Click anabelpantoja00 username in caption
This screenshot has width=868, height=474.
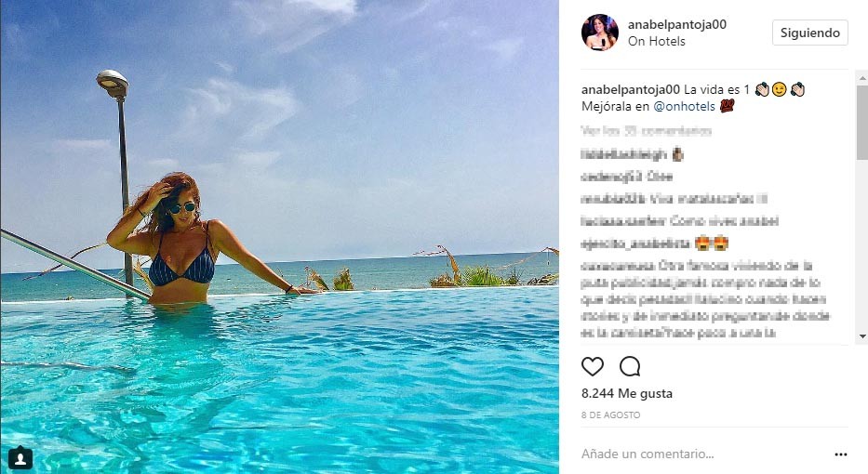click(631, 89)
